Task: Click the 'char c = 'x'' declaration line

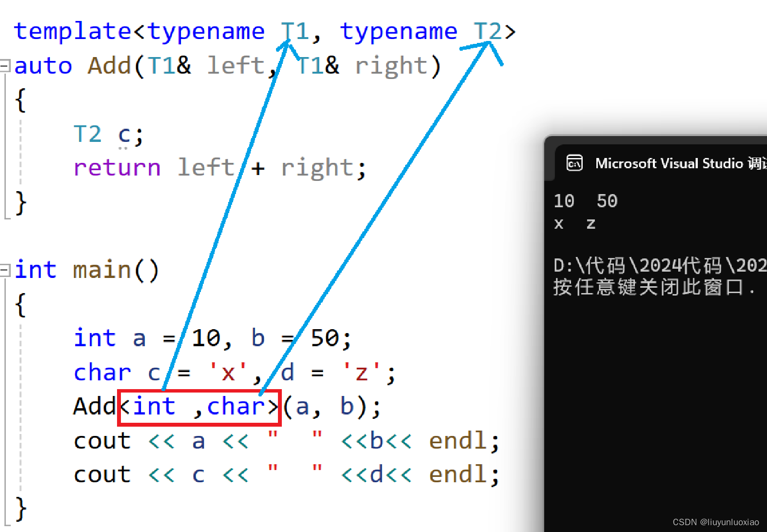Action: [x=235, y=373]
